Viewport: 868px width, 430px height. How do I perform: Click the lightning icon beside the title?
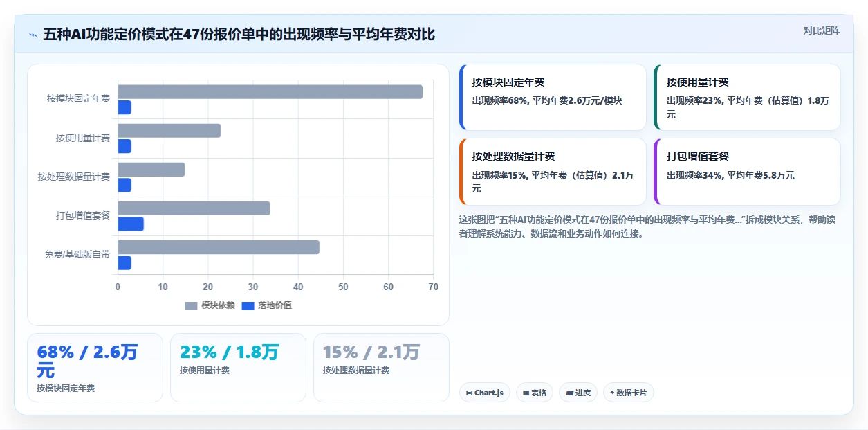(x=33, y=35)
